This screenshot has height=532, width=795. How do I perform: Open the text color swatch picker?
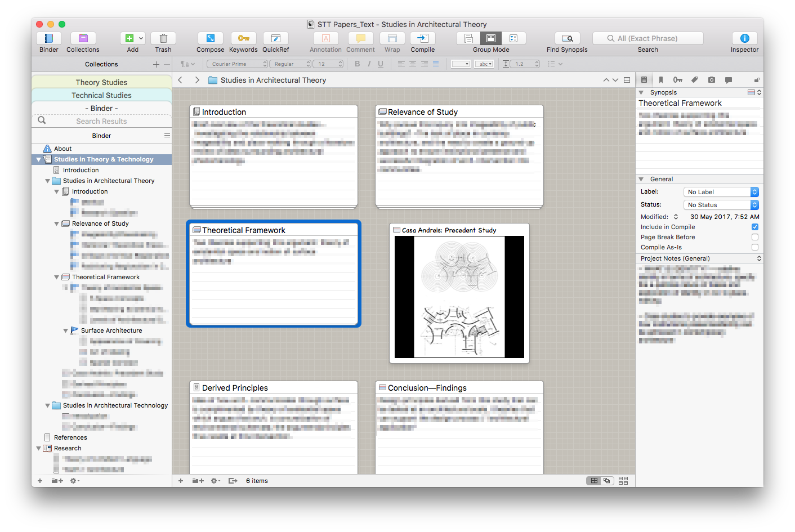pyautogui.click(x=461, y=64)
